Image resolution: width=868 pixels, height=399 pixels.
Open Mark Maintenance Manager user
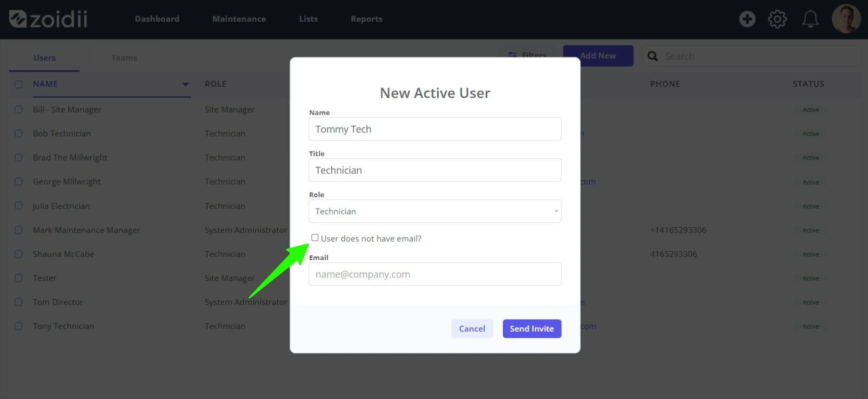click(86, 230)
